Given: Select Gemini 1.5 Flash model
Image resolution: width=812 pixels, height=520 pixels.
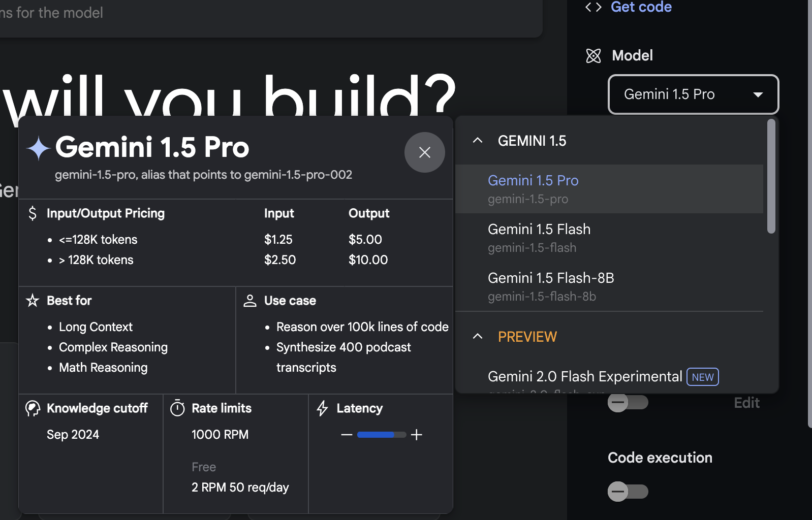Looking at the screenshot, I should pyautogui.click(x=609, y=238).
